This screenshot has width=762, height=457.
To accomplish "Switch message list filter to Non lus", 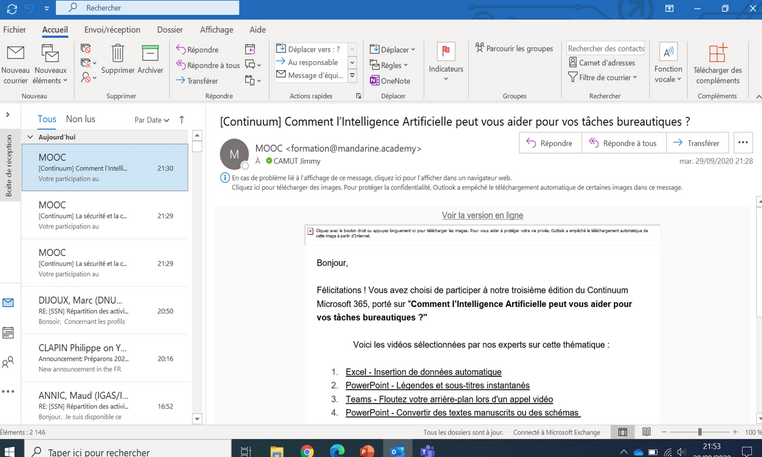I will coord(81,119).
